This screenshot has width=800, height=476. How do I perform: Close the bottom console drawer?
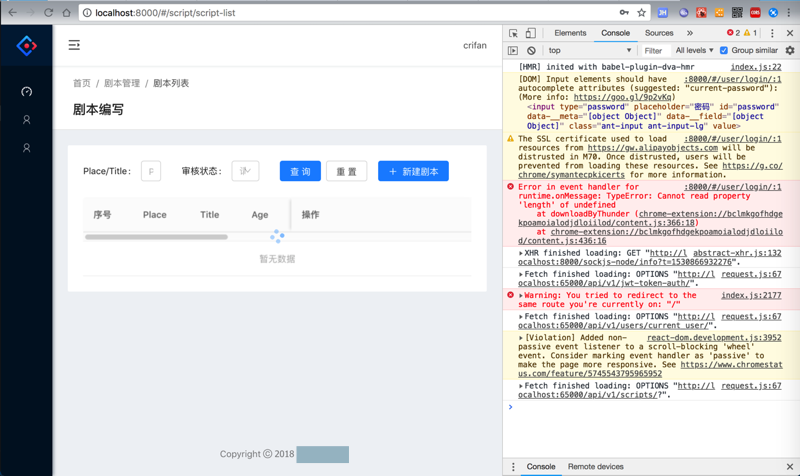790,466
